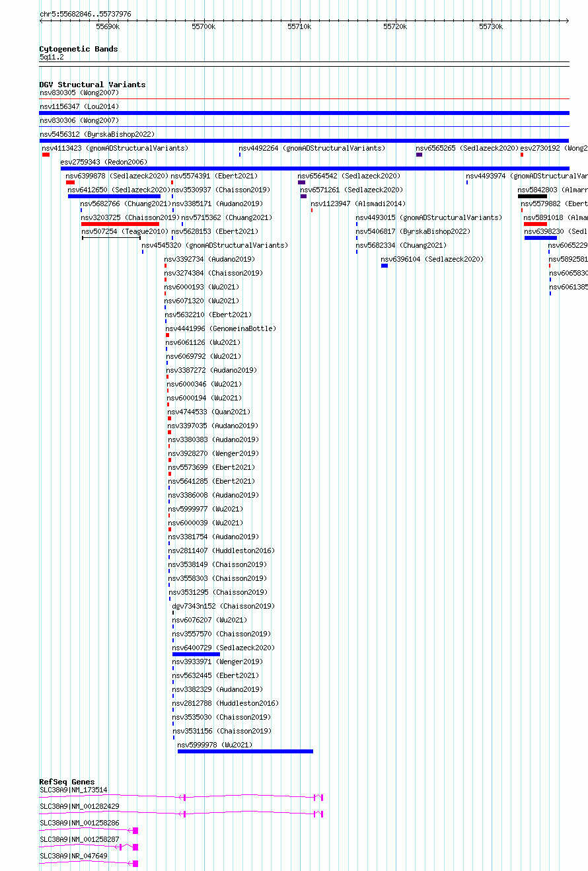The width and height of the screenshot is (588, 871).
Task: Click the nsv5406817 (ByrskaBishop2022) label
Action: coord(413,231)
